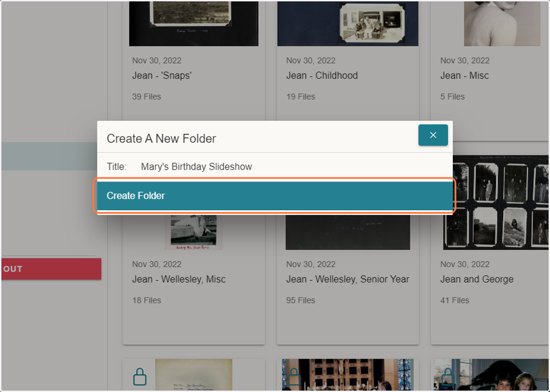Open the Jean - Wellesley, Misc title

point(179,279)
